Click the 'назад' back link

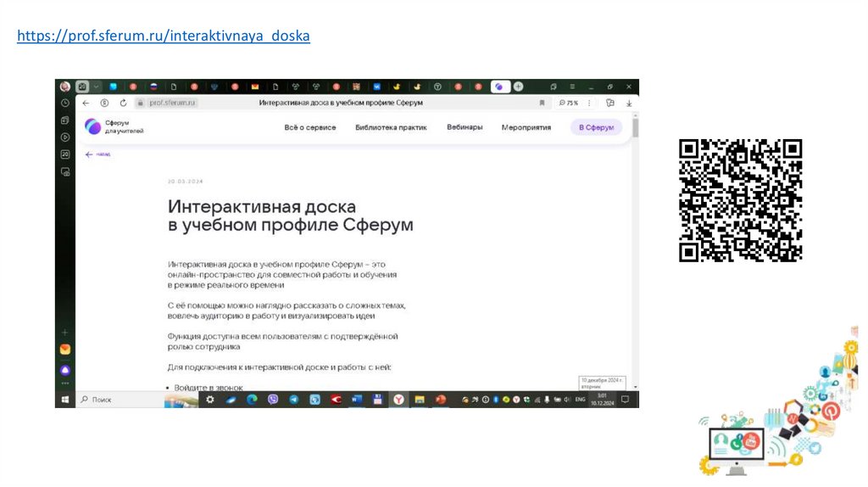coord(97,154)
